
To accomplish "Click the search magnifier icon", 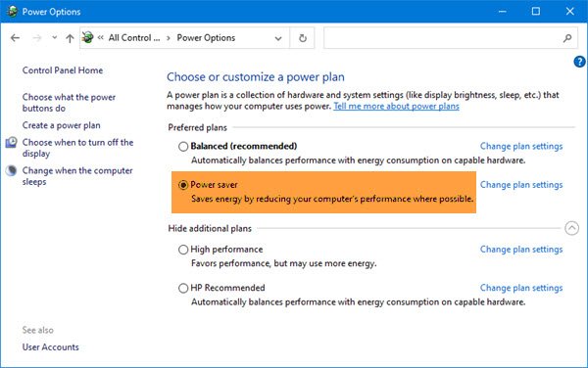I will click(567, 38).
